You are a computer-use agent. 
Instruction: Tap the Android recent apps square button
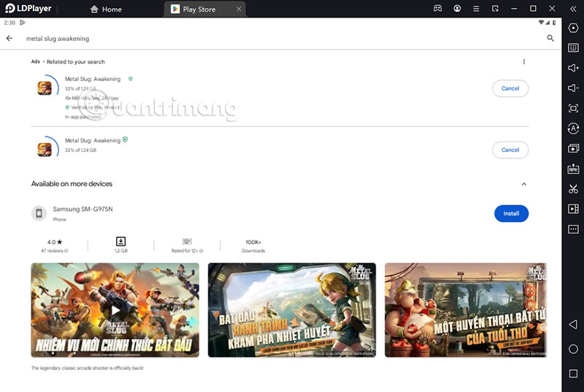pos(573,374)
